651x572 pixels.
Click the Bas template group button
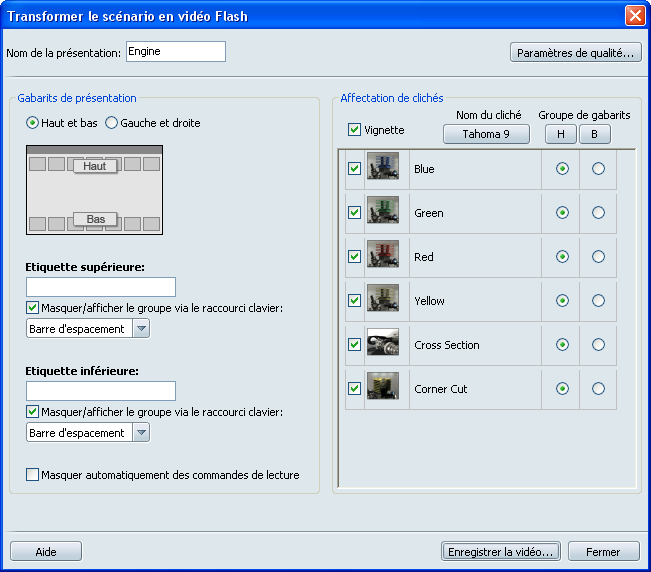coord(95,219)
